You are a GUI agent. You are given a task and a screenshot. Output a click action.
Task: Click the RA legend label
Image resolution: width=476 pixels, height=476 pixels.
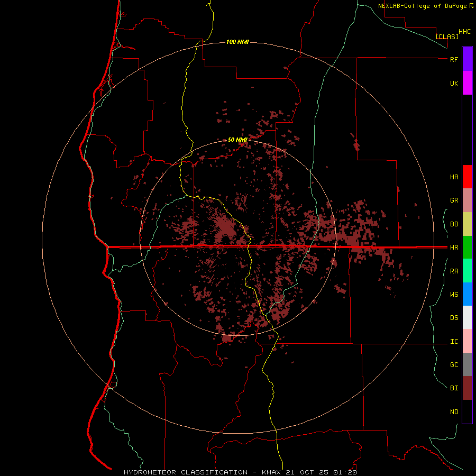[454, 271]
